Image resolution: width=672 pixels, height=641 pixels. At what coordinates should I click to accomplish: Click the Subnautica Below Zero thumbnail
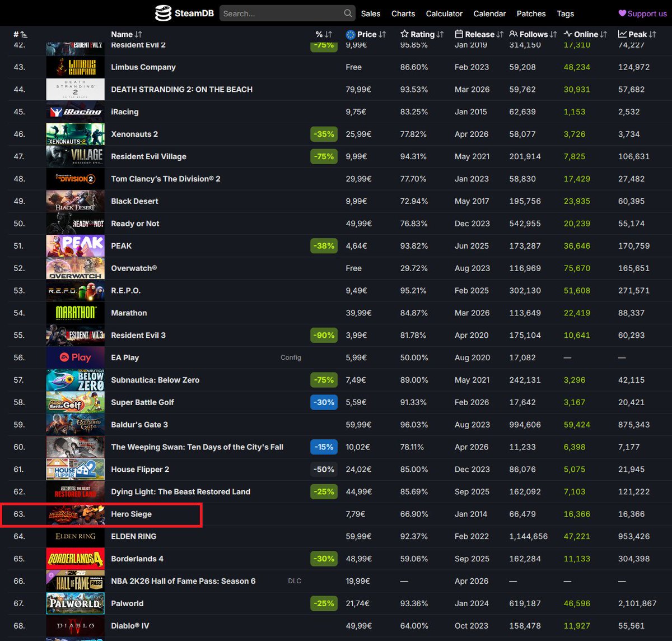(75, 380)
